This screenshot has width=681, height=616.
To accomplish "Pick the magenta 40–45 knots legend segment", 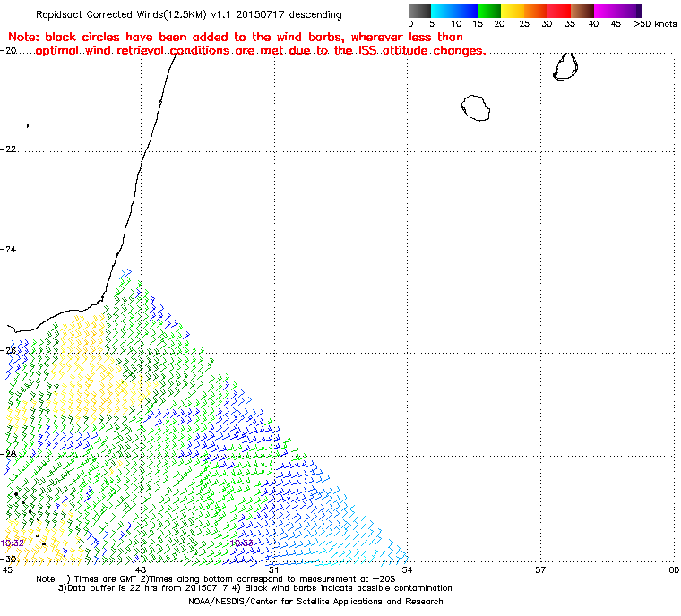I will (x=606, y=11).
